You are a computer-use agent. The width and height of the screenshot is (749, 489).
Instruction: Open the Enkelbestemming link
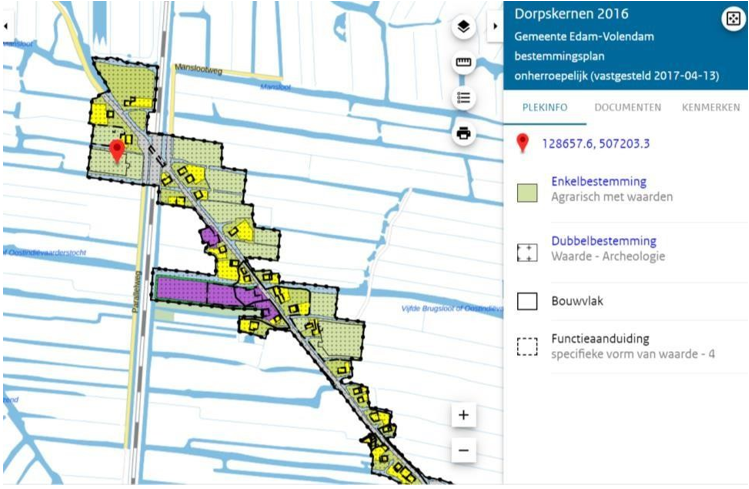click(598, 182)
